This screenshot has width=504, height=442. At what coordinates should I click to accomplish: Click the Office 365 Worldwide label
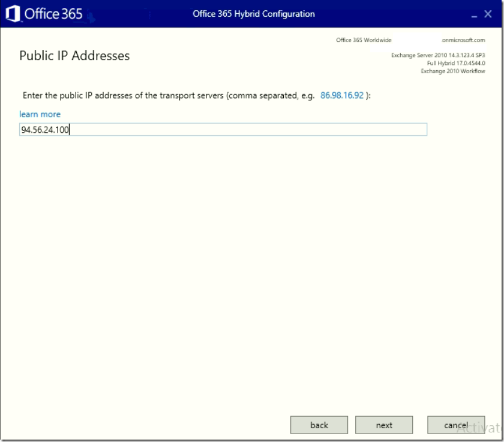pyautogui.click(x=364, y=40)
